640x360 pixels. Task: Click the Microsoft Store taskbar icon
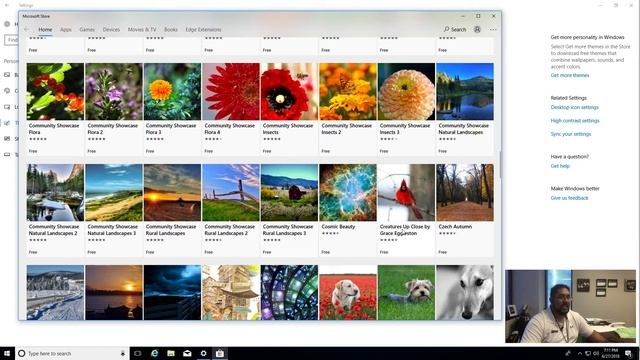(x=220, y=353)
